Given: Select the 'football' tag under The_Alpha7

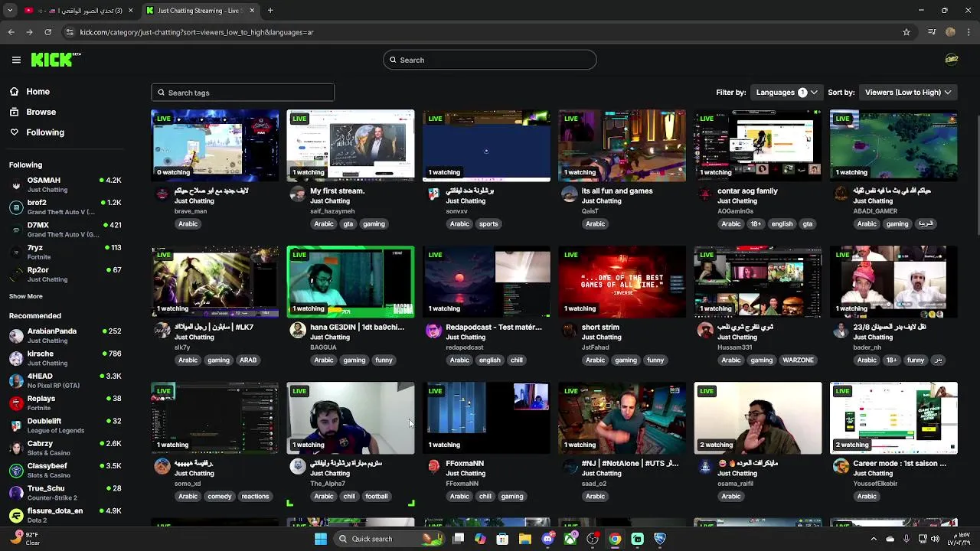Looking at the screenshot, I should (377, 497).
